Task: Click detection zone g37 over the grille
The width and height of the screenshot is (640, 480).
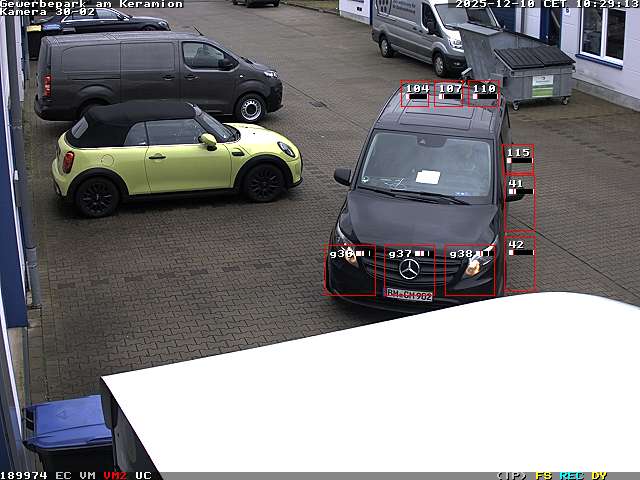Action: pos(409,269)
